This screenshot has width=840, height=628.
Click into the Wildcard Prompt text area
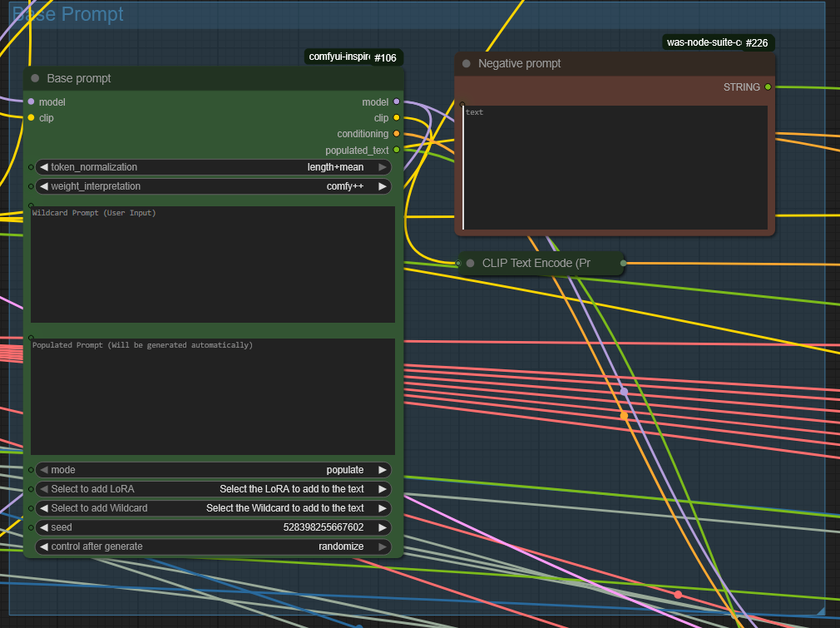(213, 266)
